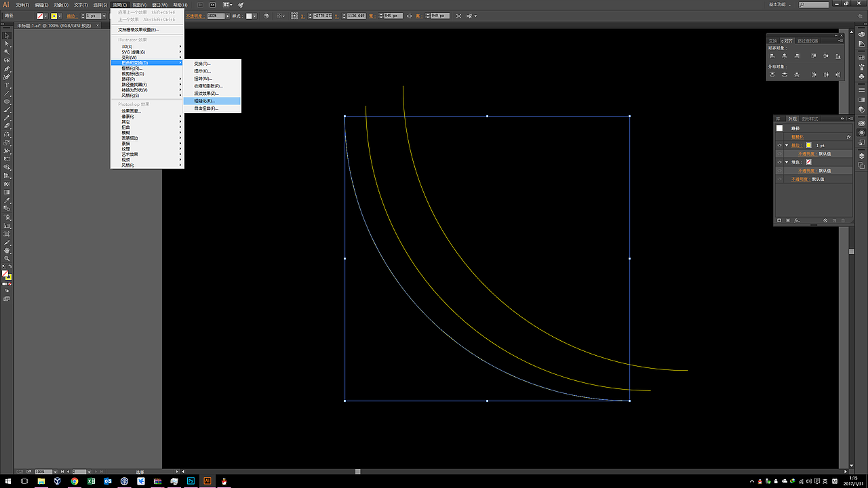This screenshot has height=488, width=868.
Task: Open artboard number dropdown in status bar
Action: pos(89,471)
